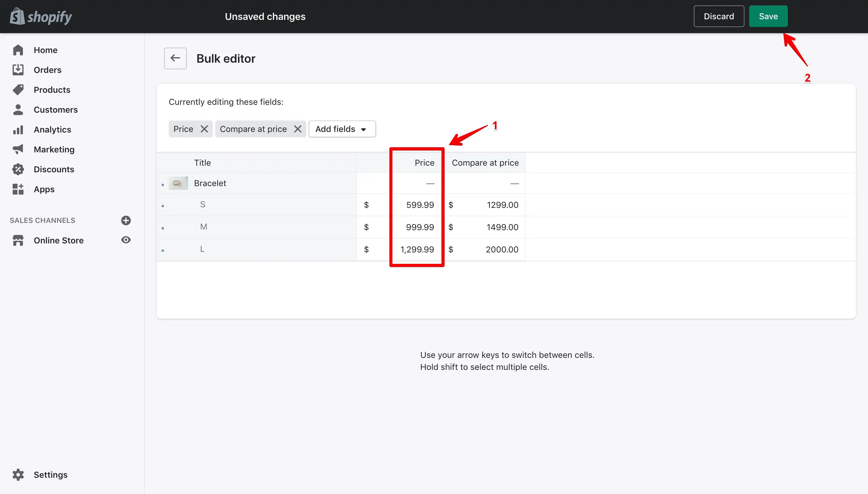Remove the Compare at price field chip
The image size is (868, 494).
pos(298,129)
